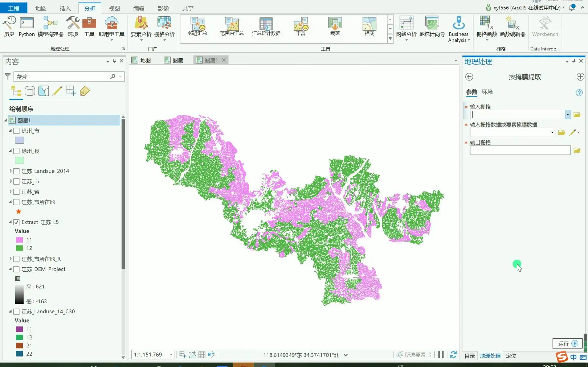Expand the 江苏_Landsue_2014 layer
Viewport: 588px width, 367px height.
click(11, 171)
